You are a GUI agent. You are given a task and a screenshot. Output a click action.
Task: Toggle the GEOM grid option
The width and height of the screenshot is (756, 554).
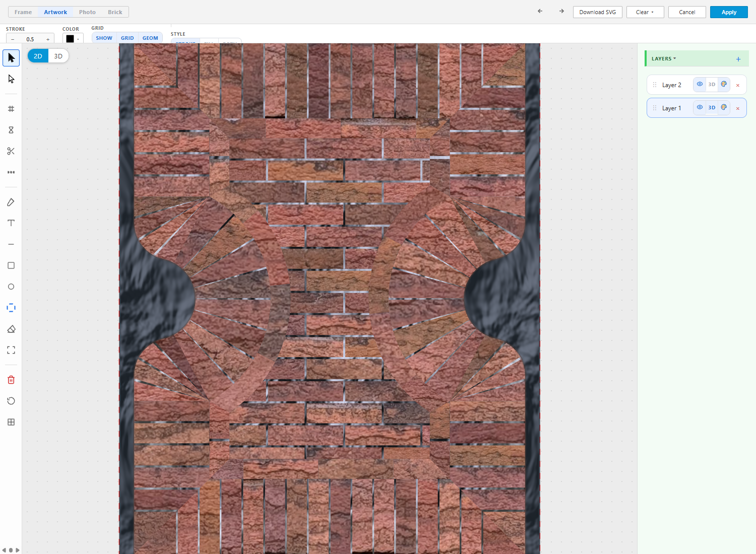[150, 38]
